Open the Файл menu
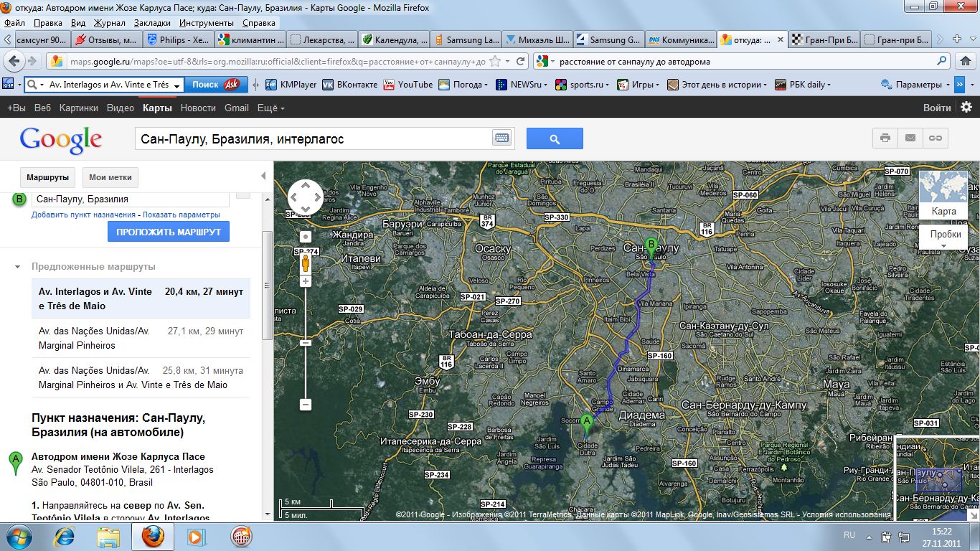980x551 pixels. click(15, 23)
